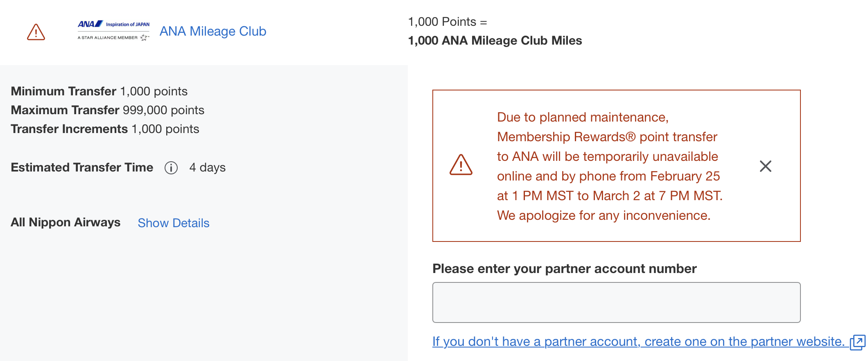The width and height of the screenshot is (868, 361).
Task: Click the Estimated Transfer Time label
Action: (81, 167)
